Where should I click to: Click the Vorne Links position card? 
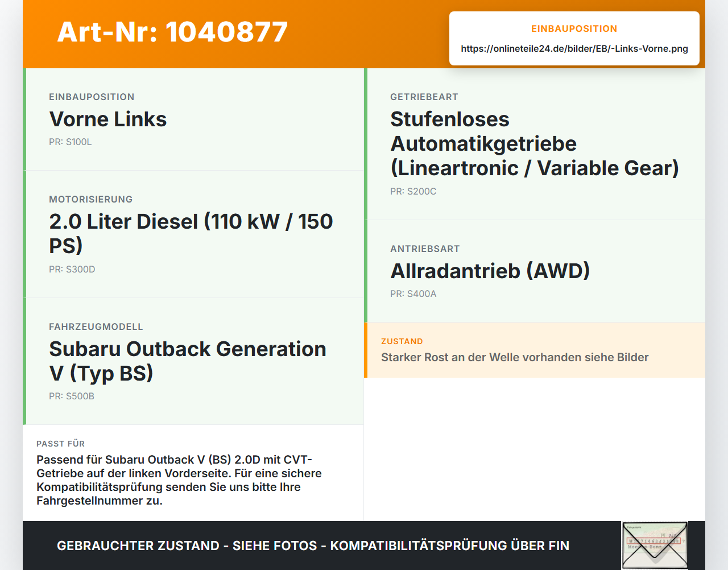click(x=193, y=119)
